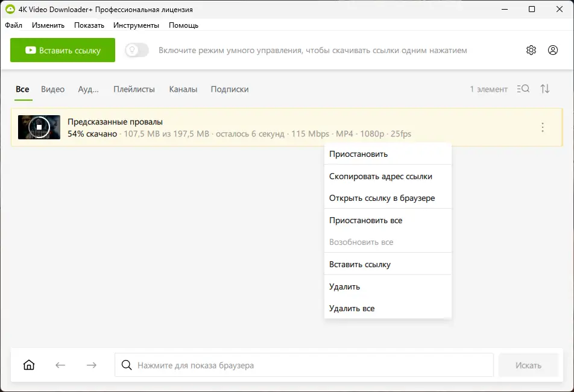Viewport: 574px width, 392px height.
Task: Choose Удалить все in context menu
Action: click(388, 308)
